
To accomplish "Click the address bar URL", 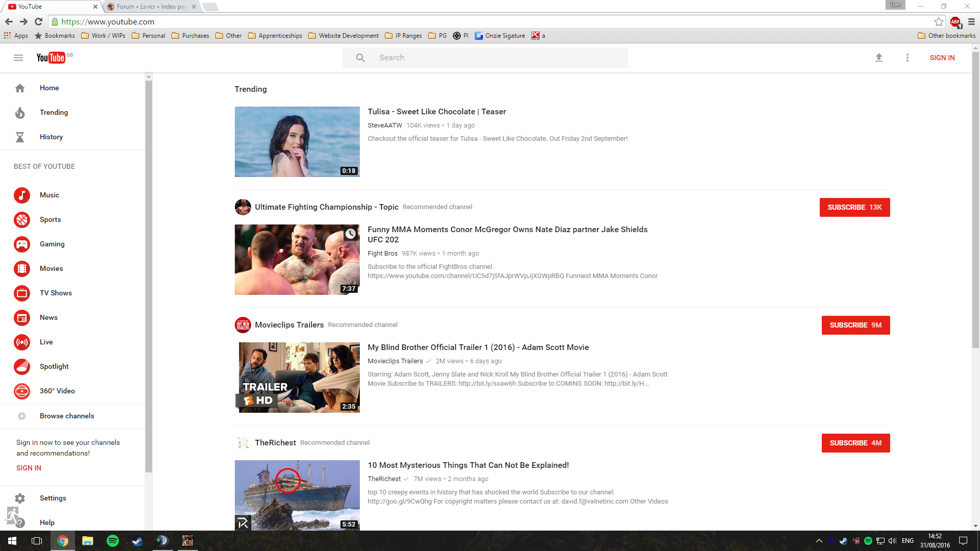I will pyautogui.click(x=108, y=22).
